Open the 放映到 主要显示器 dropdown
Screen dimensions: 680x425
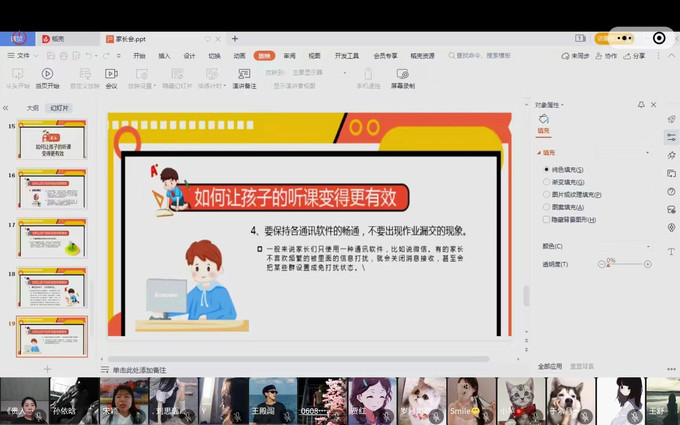point(319,72)
